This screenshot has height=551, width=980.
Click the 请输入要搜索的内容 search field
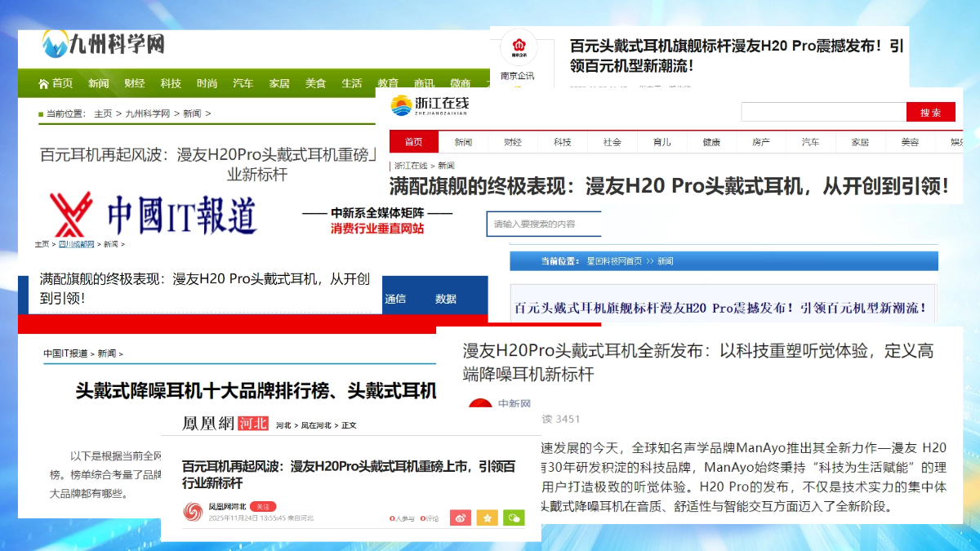pyautogui.click(x=543, y=224)
